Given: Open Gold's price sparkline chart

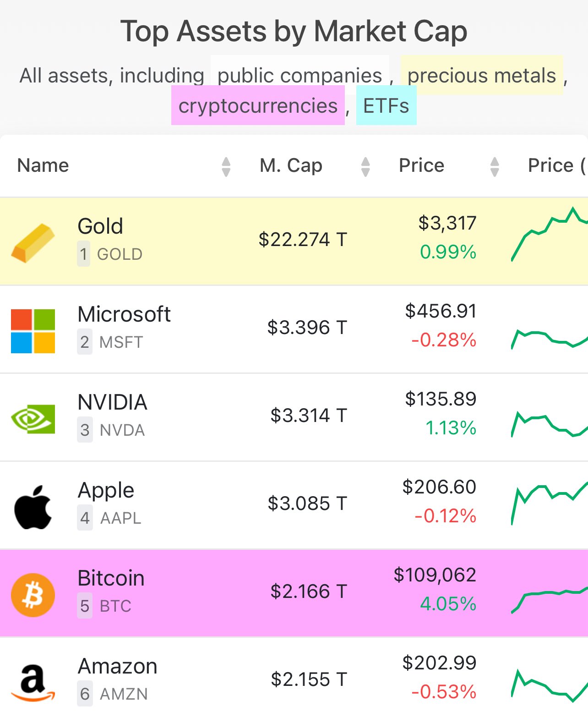Looking at the screenshot, I should click(550, 235).
